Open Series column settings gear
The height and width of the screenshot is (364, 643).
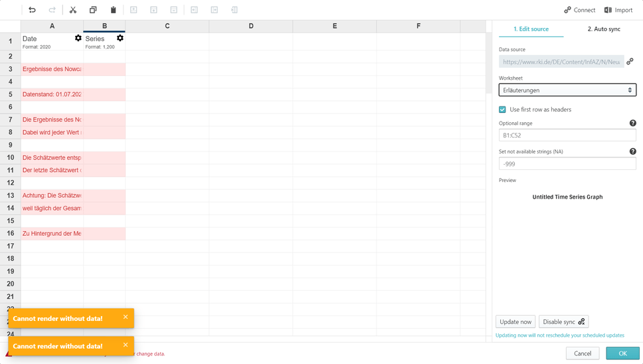(x=120, y=39)
